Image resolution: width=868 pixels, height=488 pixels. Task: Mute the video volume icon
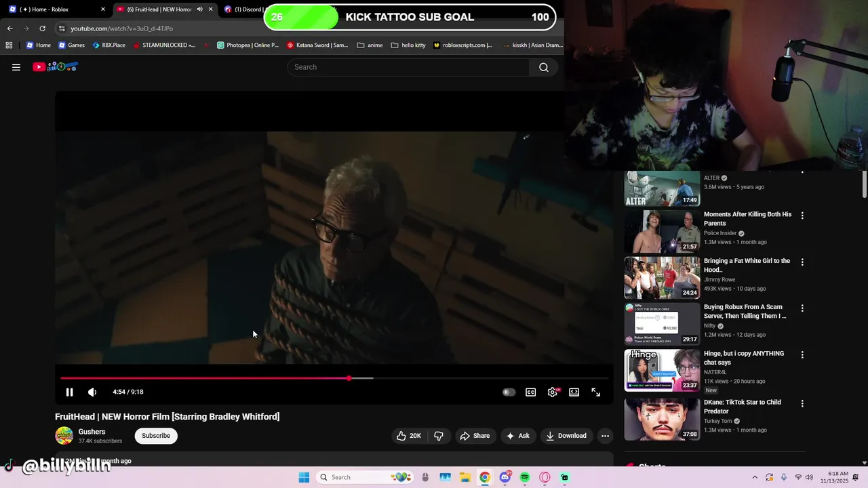pos(92,392)
